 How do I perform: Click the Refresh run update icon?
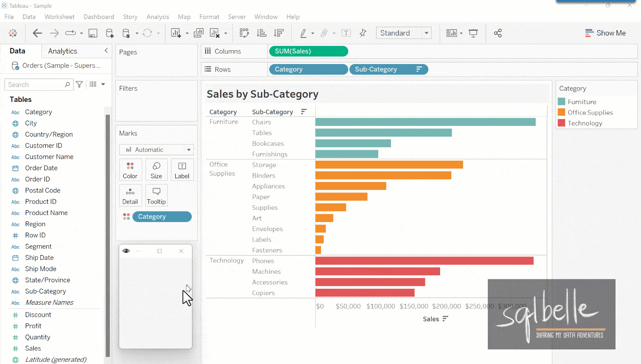[x=147, y=33]
